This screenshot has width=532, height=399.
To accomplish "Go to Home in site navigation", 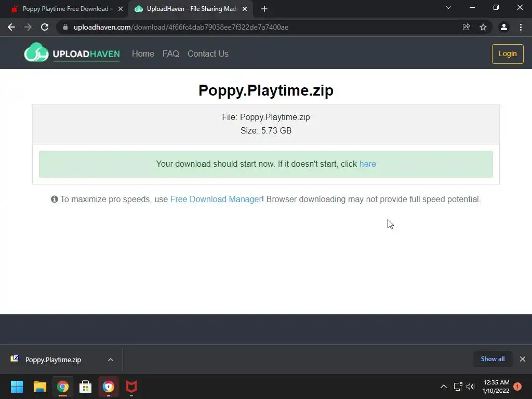I will click(143, 54).
